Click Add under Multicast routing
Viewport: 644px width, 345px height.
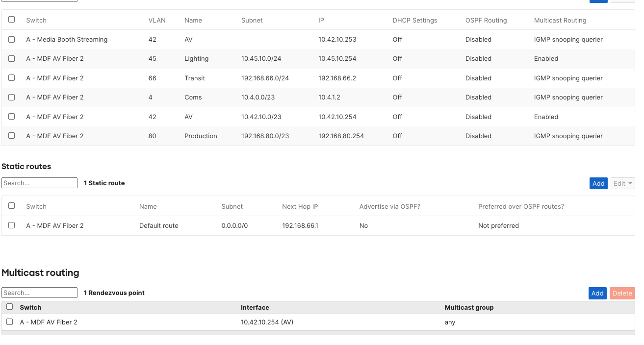pos(597,293)
